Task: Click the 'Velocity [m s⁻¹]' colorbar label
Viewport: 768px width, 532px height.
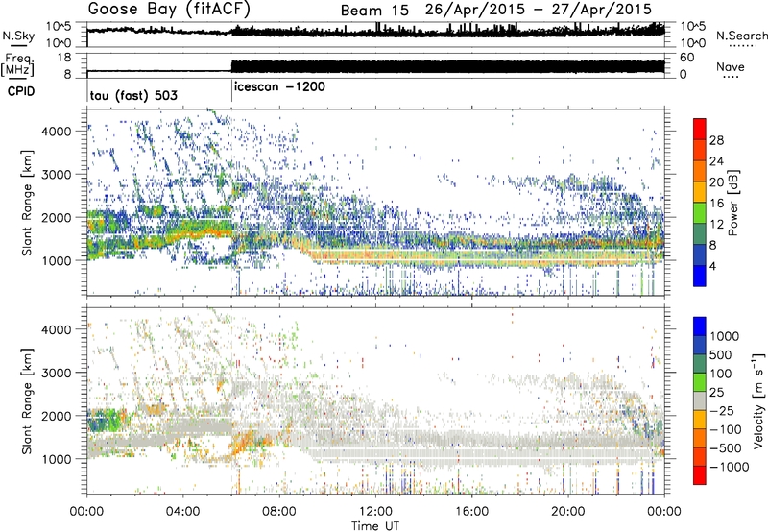Action: pyautogui.click(x=758, y=400)
